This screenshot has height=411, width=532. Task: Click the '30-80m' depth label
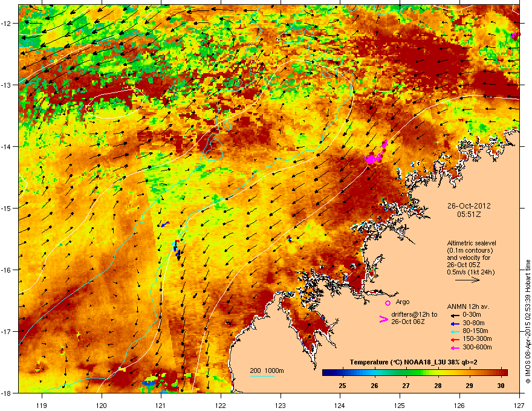(x=473, y=323)
